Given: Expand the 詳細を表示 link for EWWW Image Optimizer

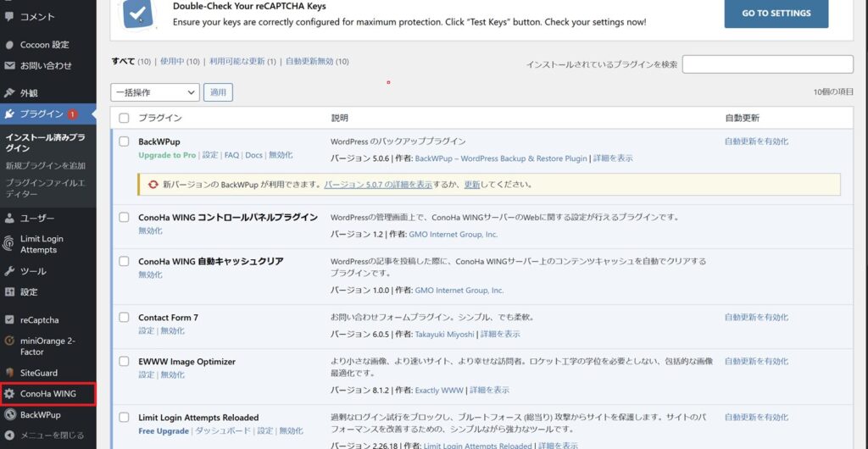Looking at the screenshot, I should (x=489, y=391).
